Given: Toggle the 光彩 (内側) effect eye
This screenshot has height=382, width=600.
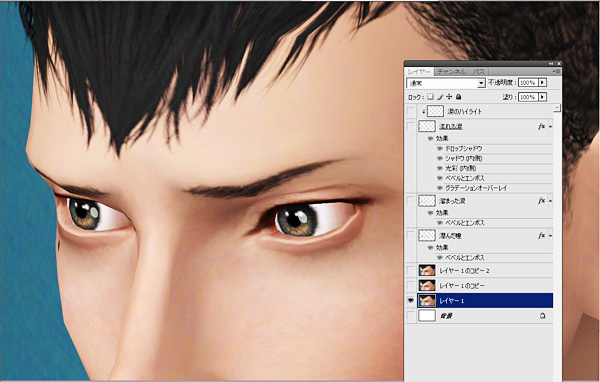Looking at the screenshot, I should pyautogui.click(x=440, y=168).
